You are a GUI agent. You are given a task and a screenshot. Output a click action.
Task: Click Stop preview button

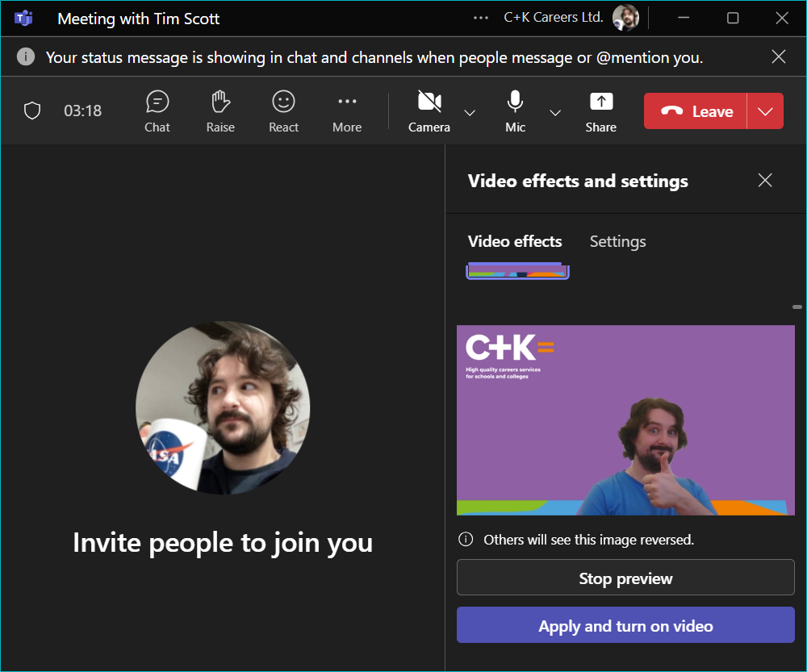(x=625, y=578)
